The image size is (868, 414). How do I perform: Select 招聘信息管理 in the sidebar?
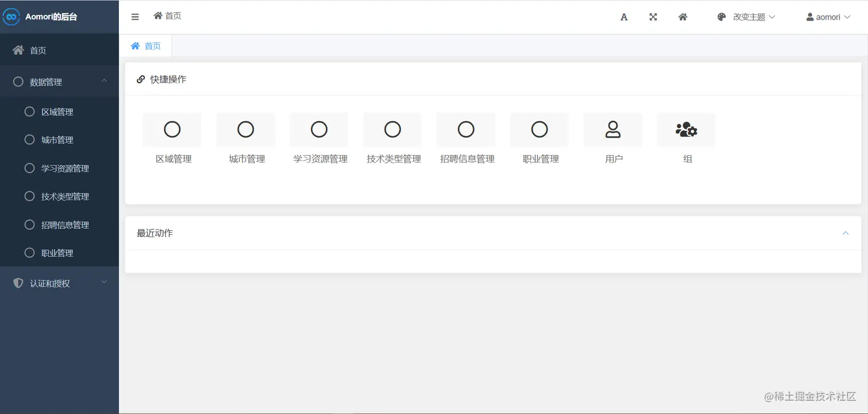69,225
